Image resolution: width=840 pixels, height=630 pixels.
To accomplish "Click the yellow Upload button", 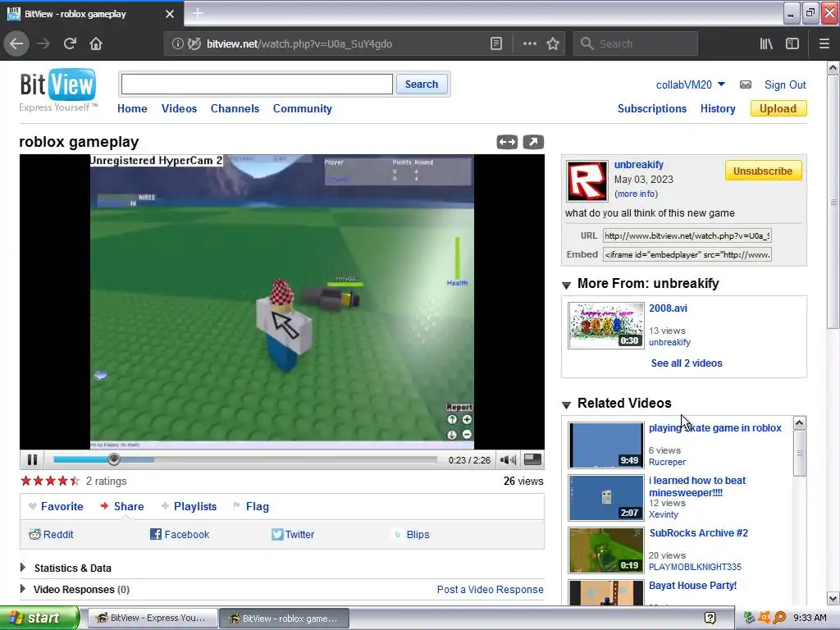I will (778, 109).
